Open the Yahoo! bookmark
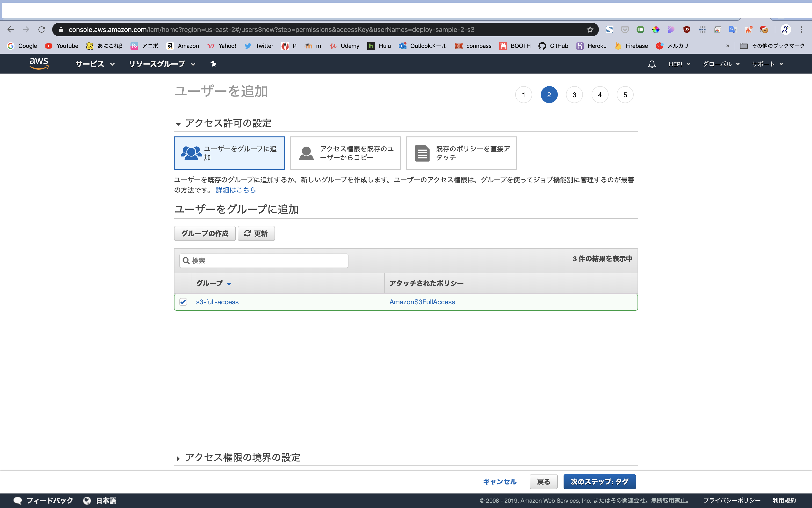The image size is (812, 508). [221, 46]
